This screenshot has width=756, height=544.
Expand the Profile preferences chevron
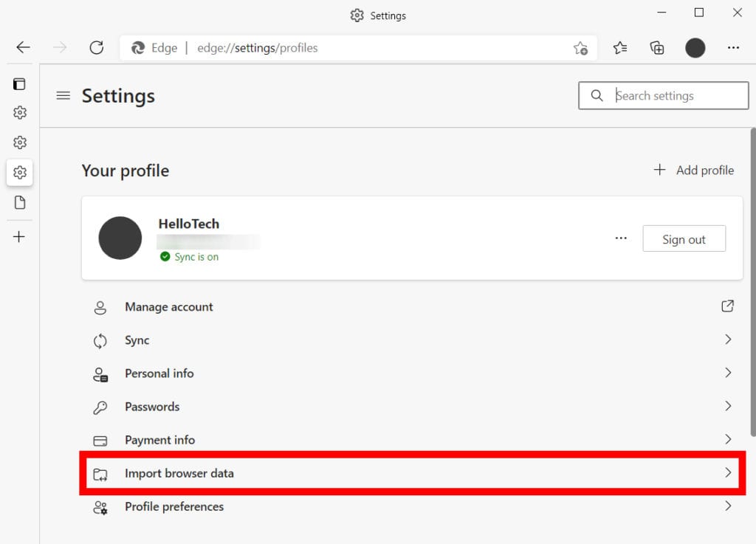728,506
